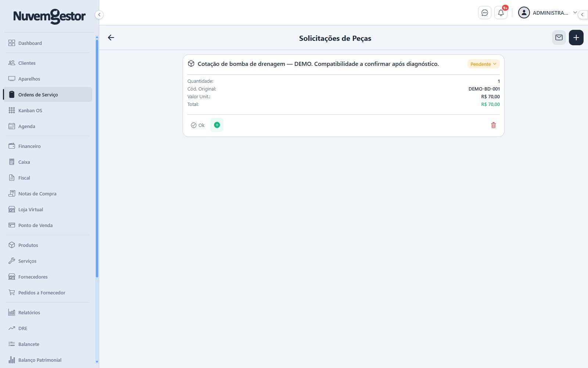
Task: Expand the right panel chevron
Action: (x=582, y=15)
